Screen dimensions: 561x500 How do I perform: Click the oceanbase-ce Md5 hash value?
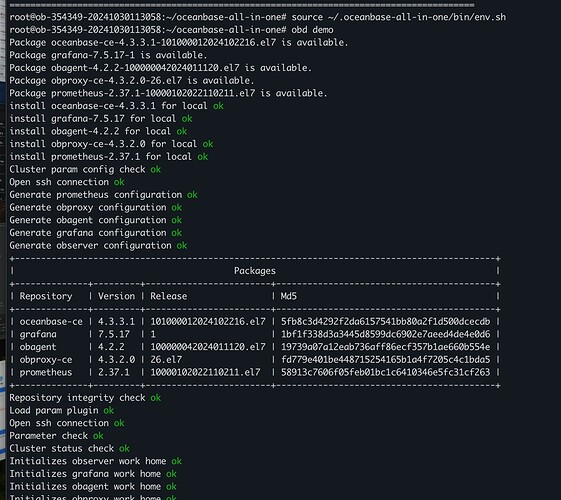(385, 322)
